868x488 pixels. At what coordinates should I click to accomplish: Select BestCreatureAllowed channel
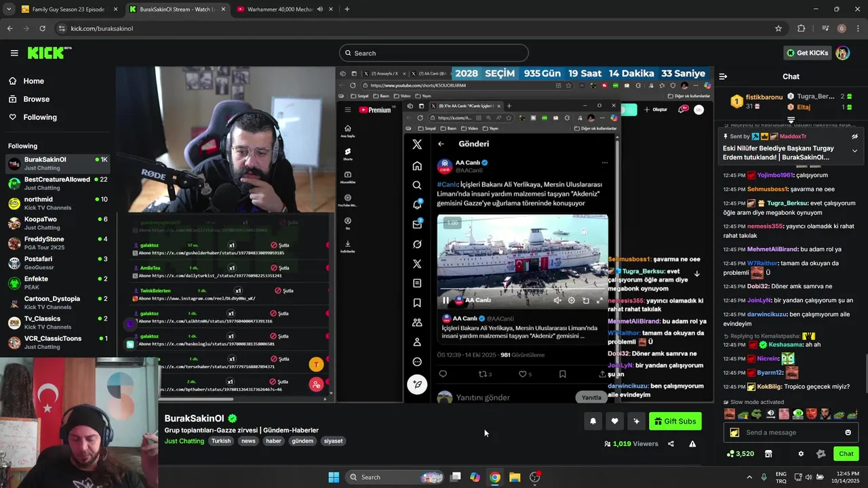point(58,183)
